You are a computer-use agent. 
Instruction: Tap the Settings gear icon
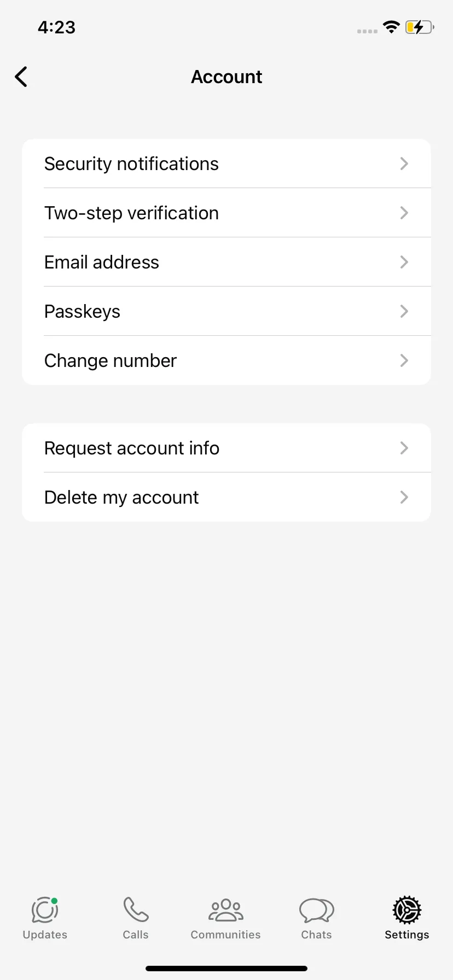(407, 910)
